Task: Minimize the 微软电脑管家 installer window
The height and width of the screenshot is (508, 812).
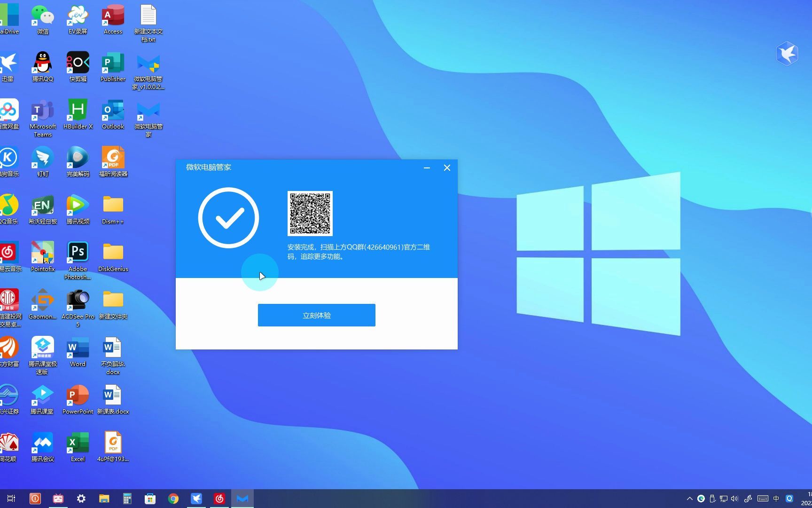Action: (427, 168)
